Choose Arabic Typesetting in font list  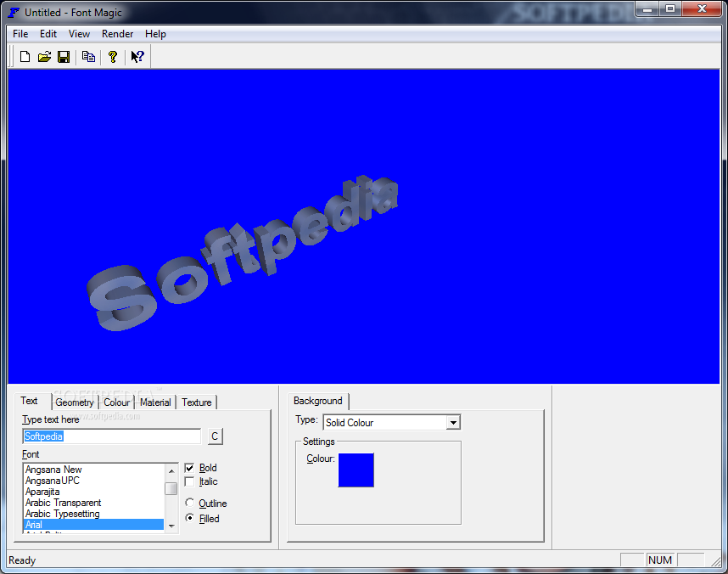94,514
